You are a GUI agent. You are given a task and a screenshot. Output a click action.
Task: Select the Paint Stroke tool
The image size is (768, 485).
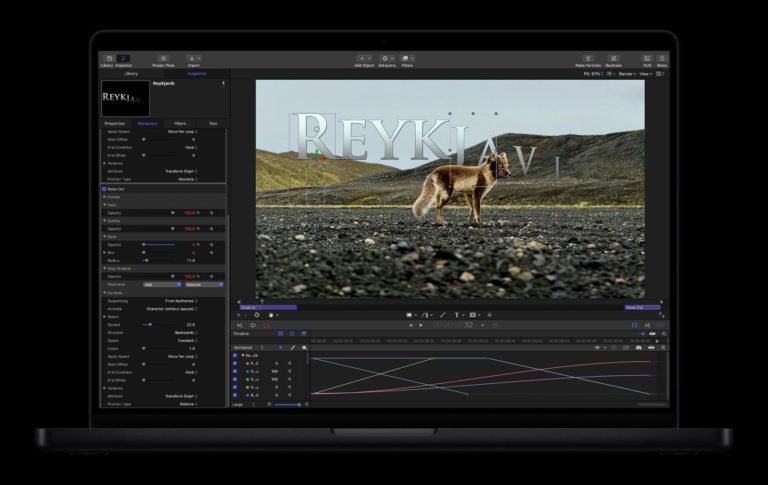[x=443, y=315]
